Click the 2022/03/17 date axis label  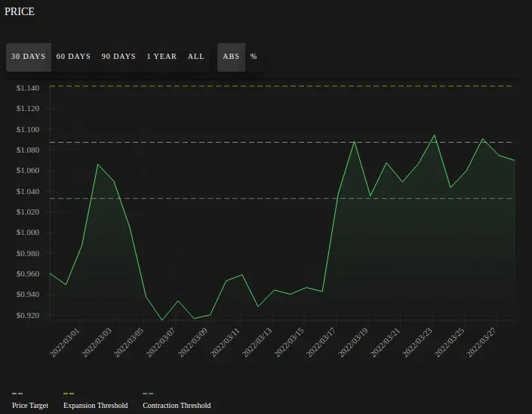tap(321, 342)
